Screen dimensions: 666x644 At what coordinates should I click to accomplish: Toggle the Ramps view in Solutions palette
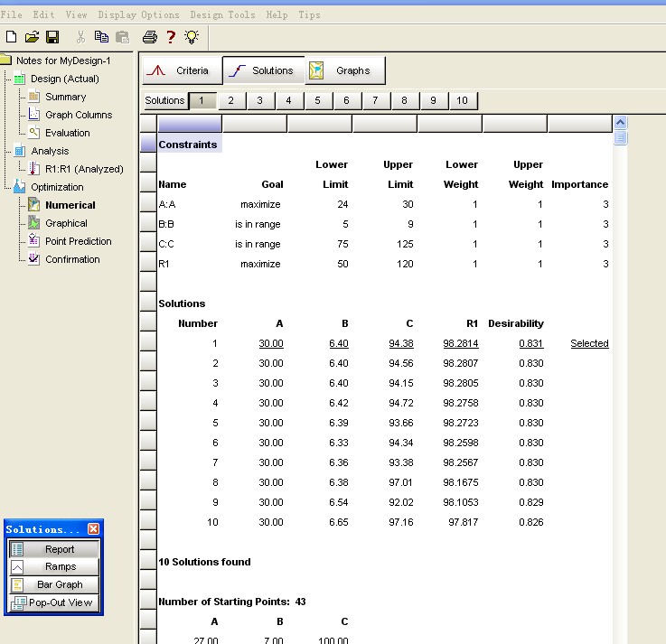coord(53,567)
